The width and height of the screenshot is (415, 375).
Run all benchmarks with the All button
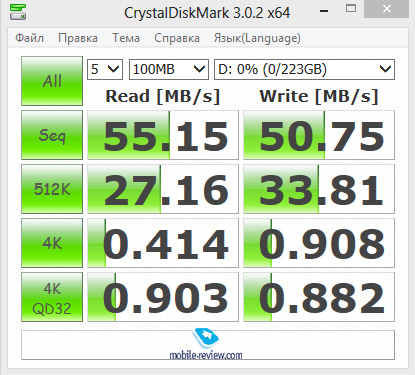[52, 81]
